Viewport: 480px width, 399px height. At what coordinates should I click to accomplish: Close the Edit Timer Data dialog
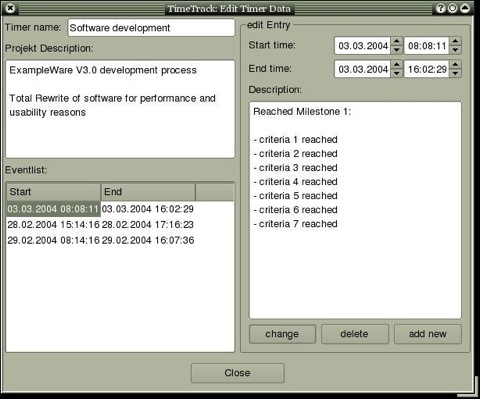click(x=237, y=373)
